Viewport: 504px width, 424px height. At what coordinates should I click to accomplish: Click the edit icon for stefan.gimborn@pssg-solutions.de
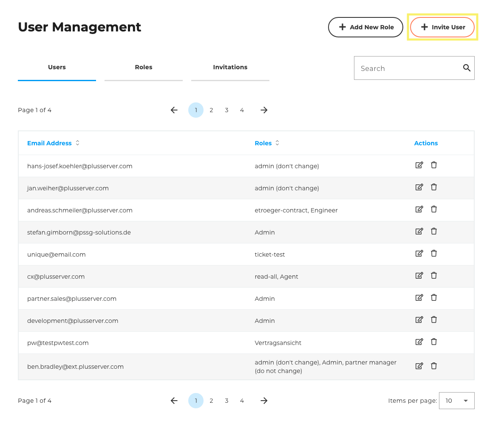point(419,231)
